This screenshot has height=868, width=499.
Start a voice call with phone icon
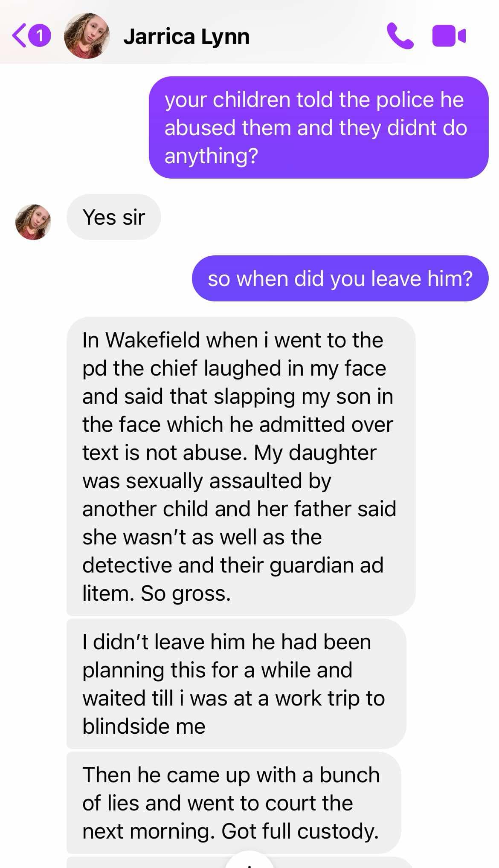pyautogui.click(x=400, y=36)
